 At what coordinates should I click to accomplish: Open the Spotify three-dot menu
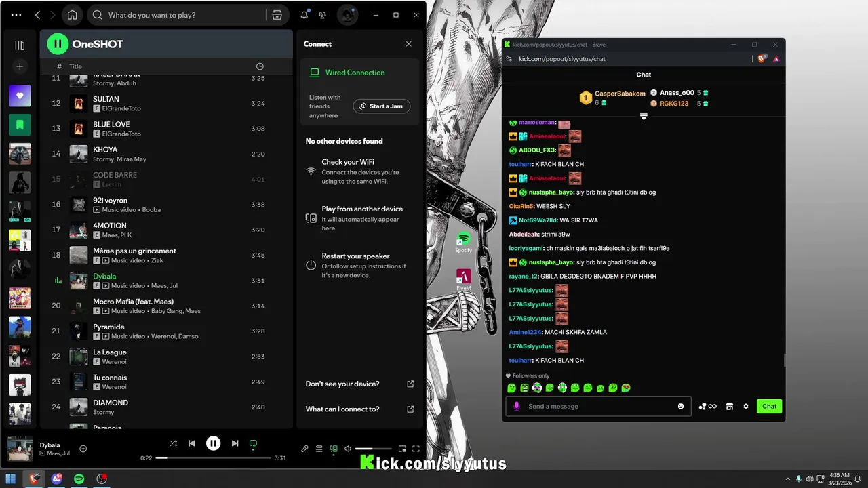(x=16, y=15)
